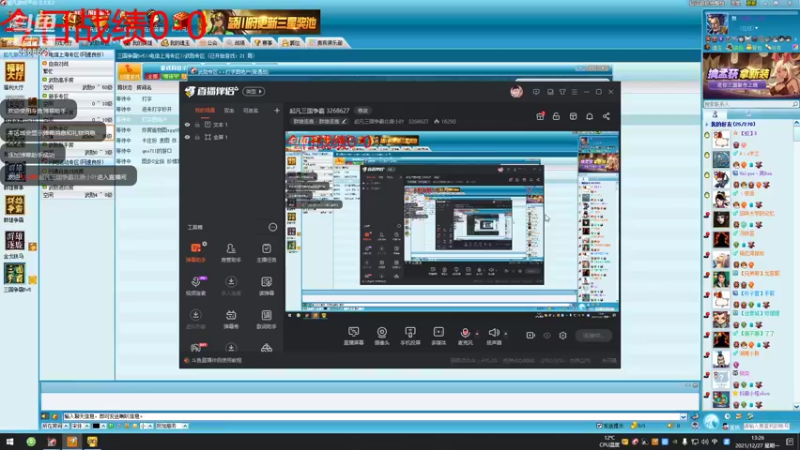800x450 pixels.
Task: Open the 弹幕秀 tool icon
Action: [231, 319]
